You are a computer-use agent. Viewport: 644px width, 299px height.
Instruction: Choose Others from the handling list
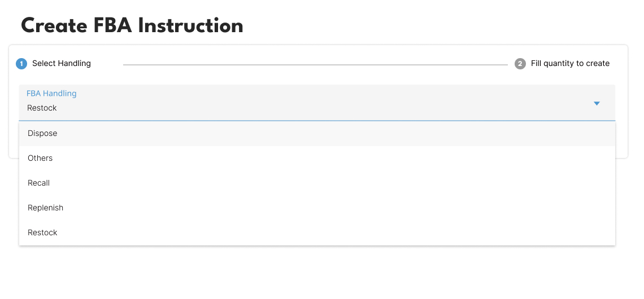click(40, 159)
